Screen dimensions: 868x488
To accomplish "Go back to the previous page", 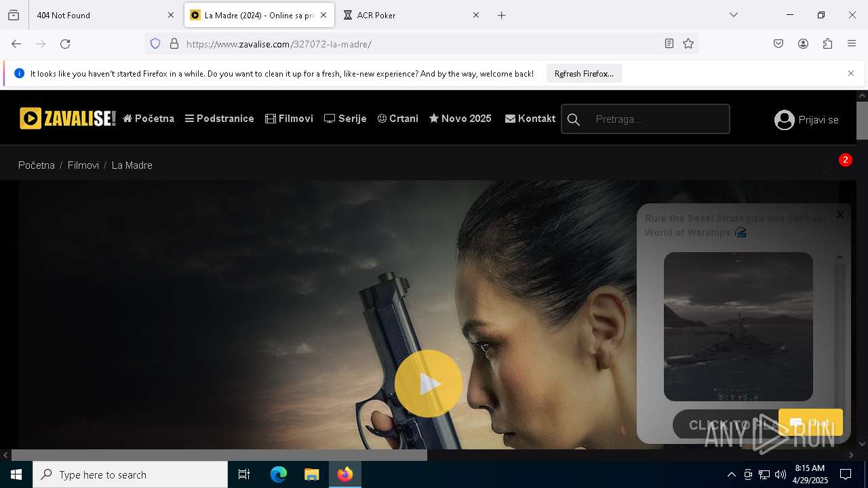I will (16, 43).
